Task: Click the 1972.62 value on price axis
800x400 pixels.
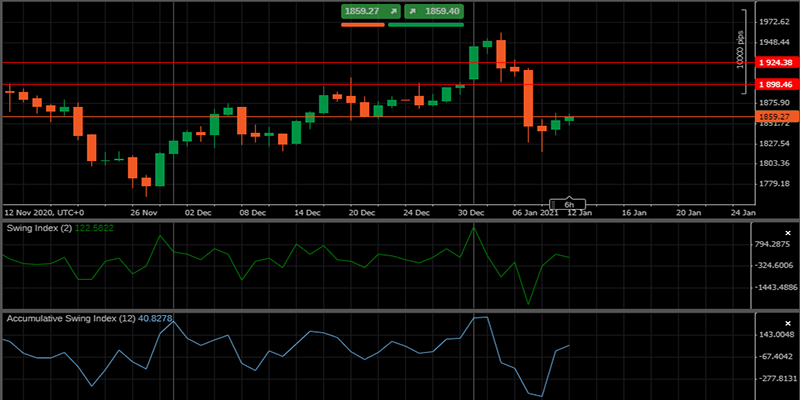Action: [x=775, y=21]
